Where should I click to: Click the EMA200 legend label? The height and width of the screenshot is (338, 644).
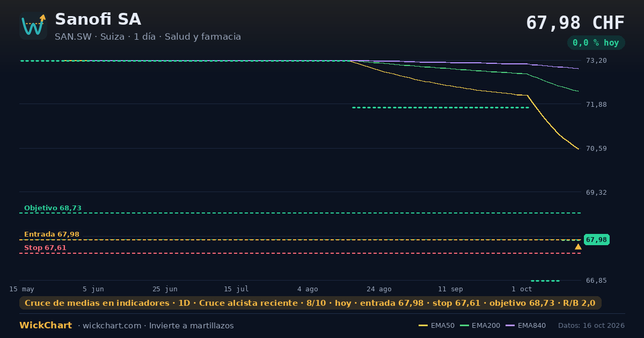486,326
